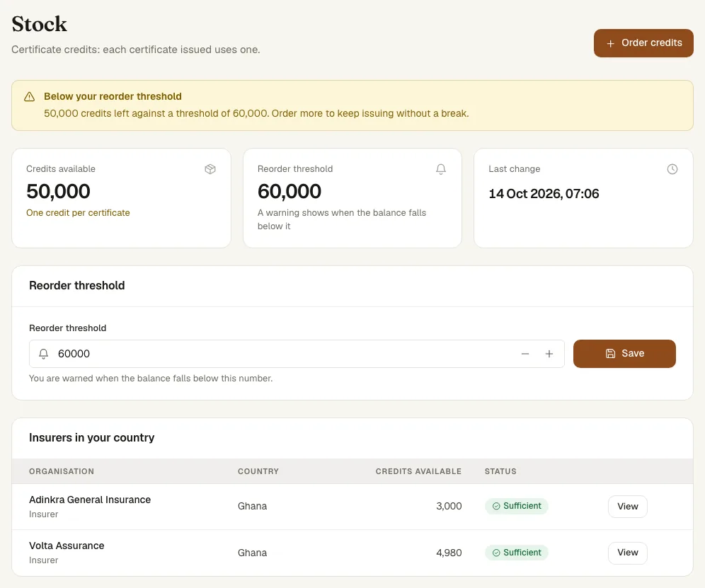Image resolution: width=705 pixels, height=588 pixels.
Task: Click the clock icon on Last change card
Action: pyautogui.click(x=672, y=169)
